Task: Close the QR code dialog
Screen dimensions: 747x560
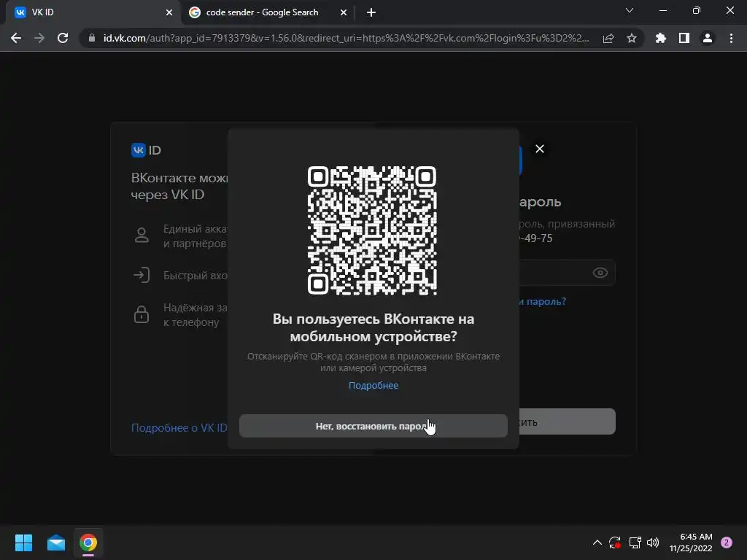Action: pyautogui.click(x=539, y=149)
